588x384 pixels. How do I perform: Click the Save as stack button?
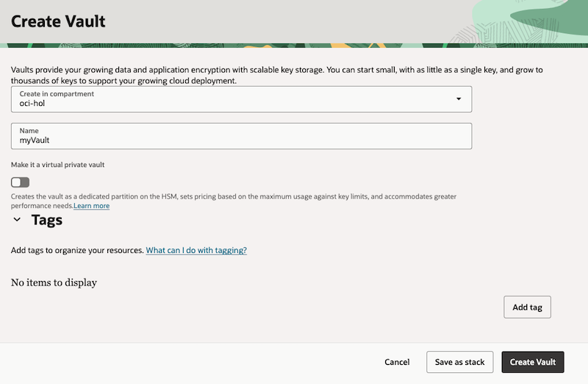tap(459, 362)
